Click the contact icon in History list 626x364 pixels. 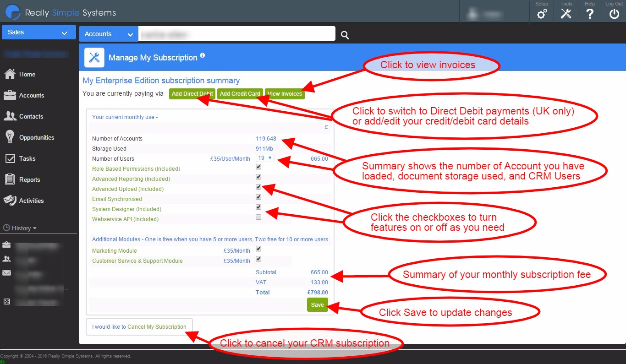click(x=6, y=259)
